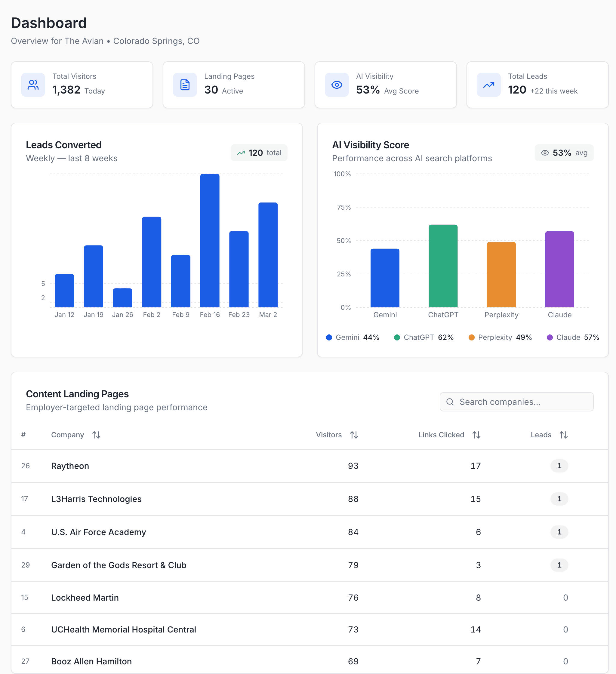Click eye icon in 53% avg badge
616x674 pixels.
(545, 153)
